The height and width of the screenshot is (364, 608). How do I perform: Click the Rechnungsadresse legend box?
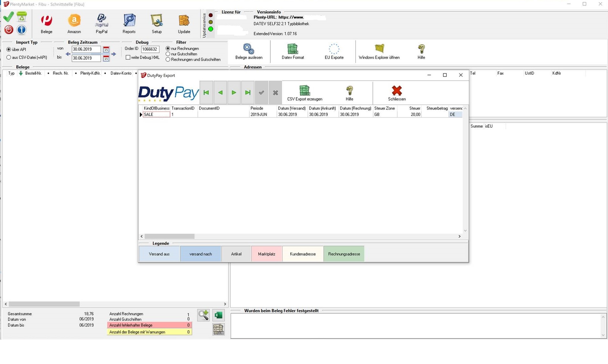344,254
